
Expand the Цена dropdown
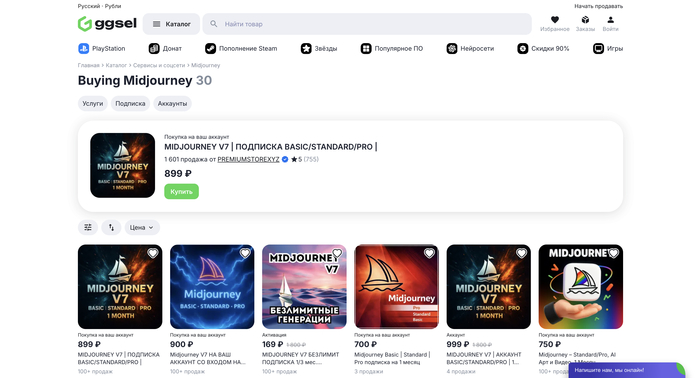coord(142,228)
